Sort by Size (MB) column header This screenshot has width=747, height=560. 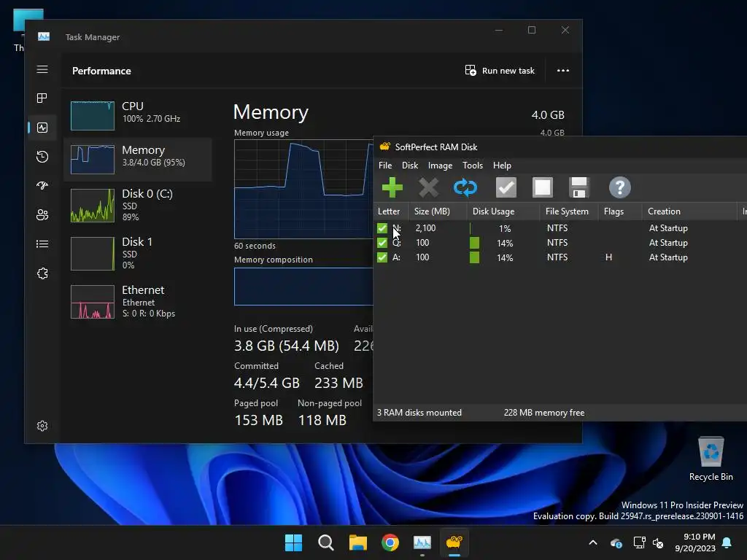point(438,211)
